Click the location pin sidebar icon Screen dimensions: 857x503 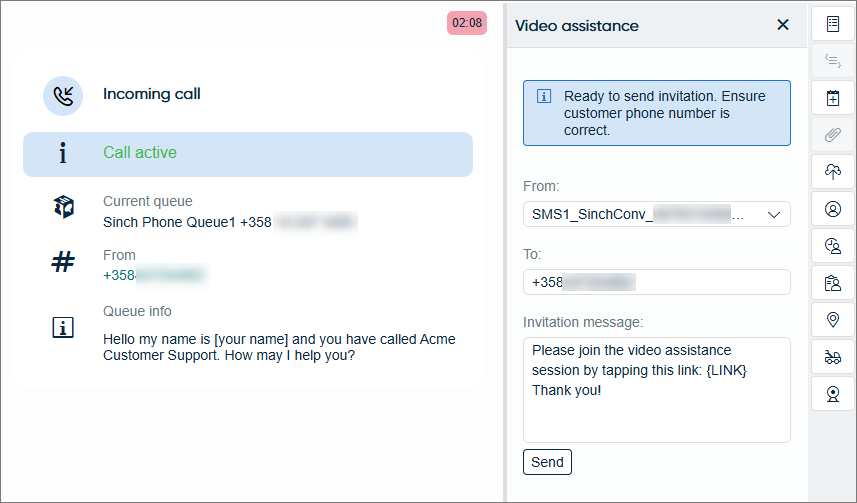click(x=832, y=320)
